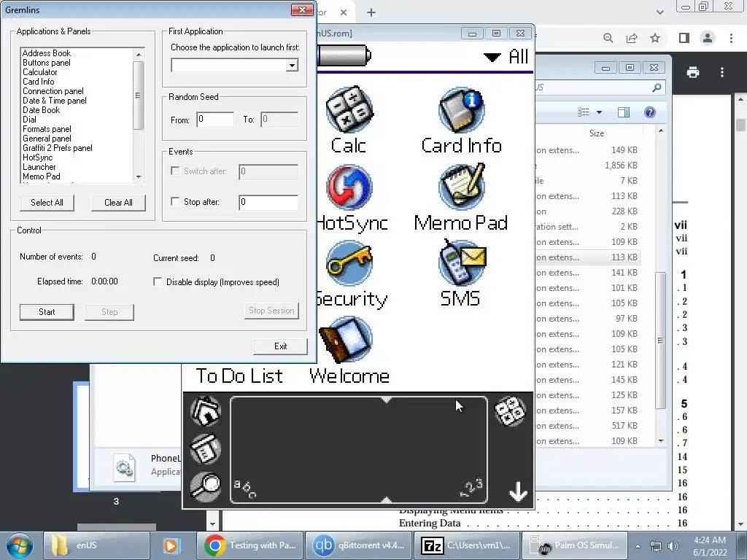Select the 1,856 KB file row
The height and width of the screenshot is (560, 747).
point(588,166)
